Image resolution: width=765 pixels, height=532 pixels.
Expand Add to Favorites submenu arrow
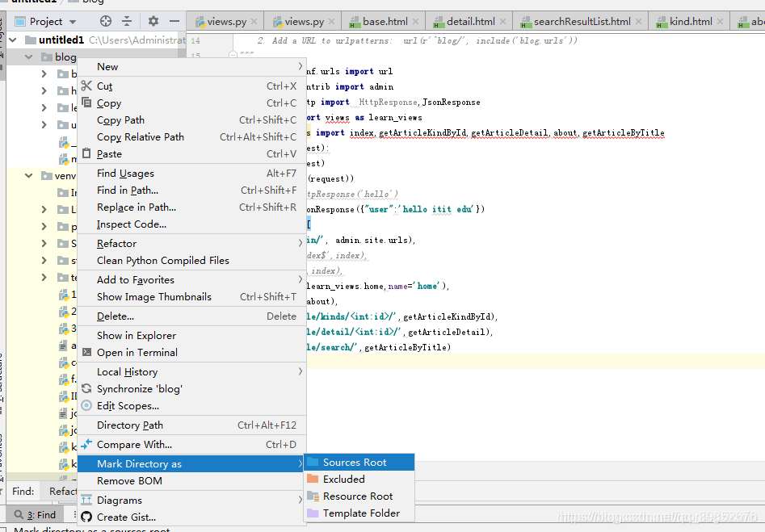pos(300,279)
